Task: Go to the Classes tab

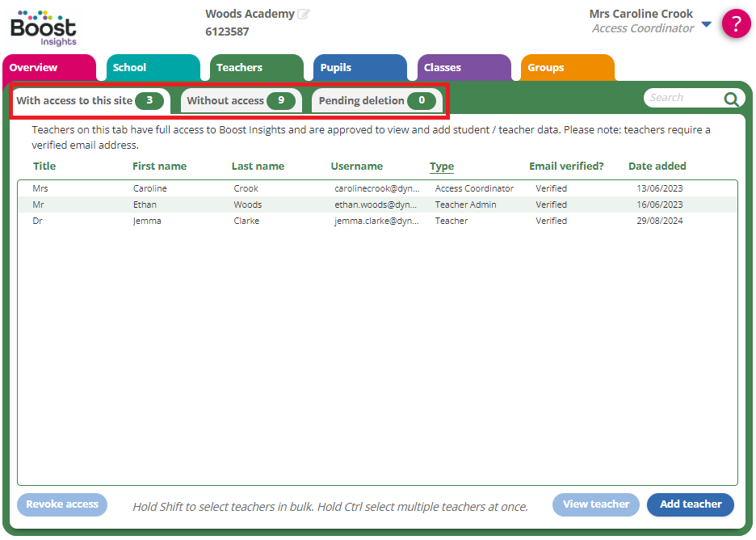Action: pyautogui.click(x=463, y=68)
